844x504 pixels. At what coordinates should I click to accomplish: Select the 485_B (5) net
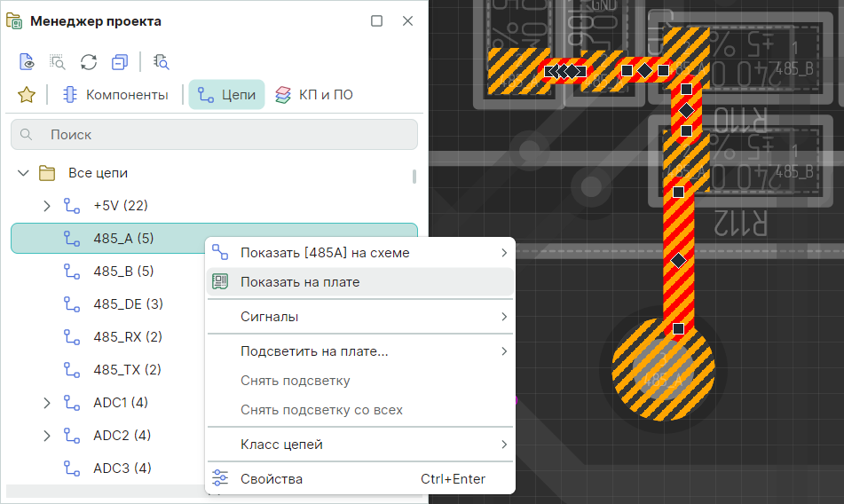coord(123,272)
